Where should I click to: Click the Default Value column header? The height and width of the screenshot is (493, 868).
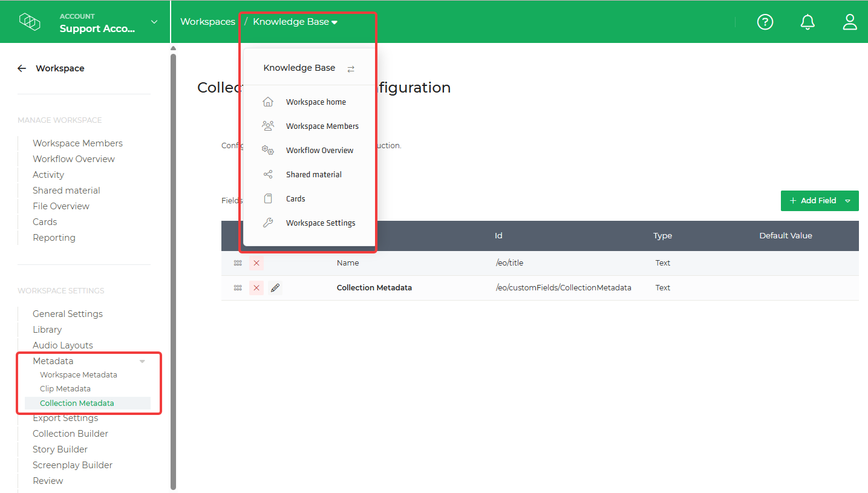click(x=786, y=236)
